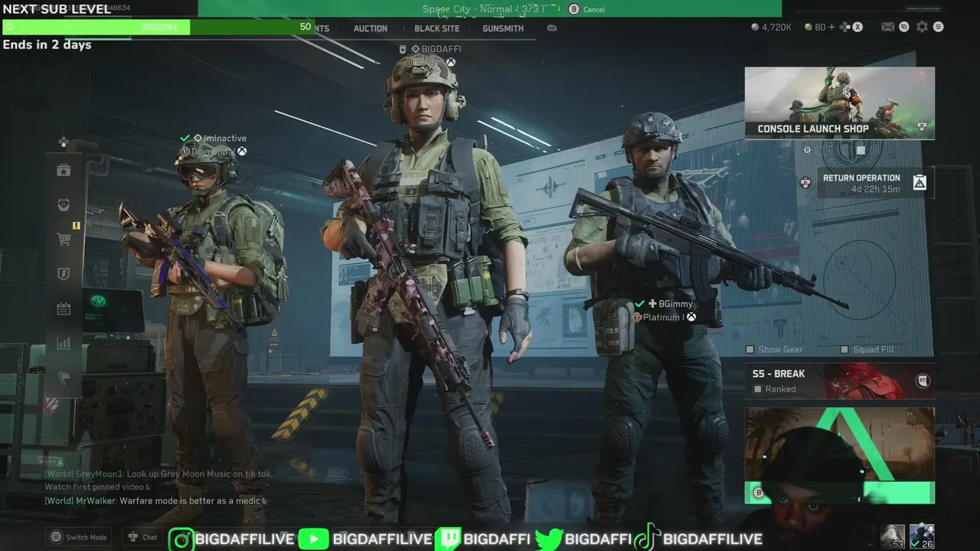Click the Diamond V rank label
The image size is (980, 551).
[214, 152]
